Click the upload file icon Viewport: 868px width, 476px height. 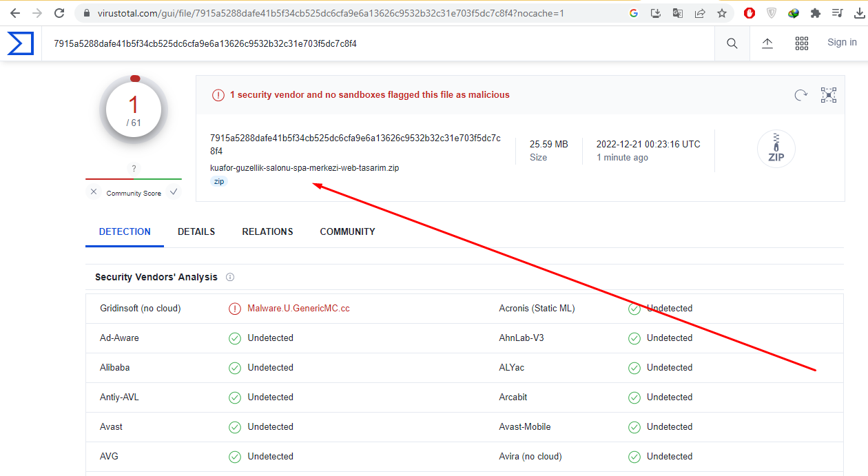point(767,43)
